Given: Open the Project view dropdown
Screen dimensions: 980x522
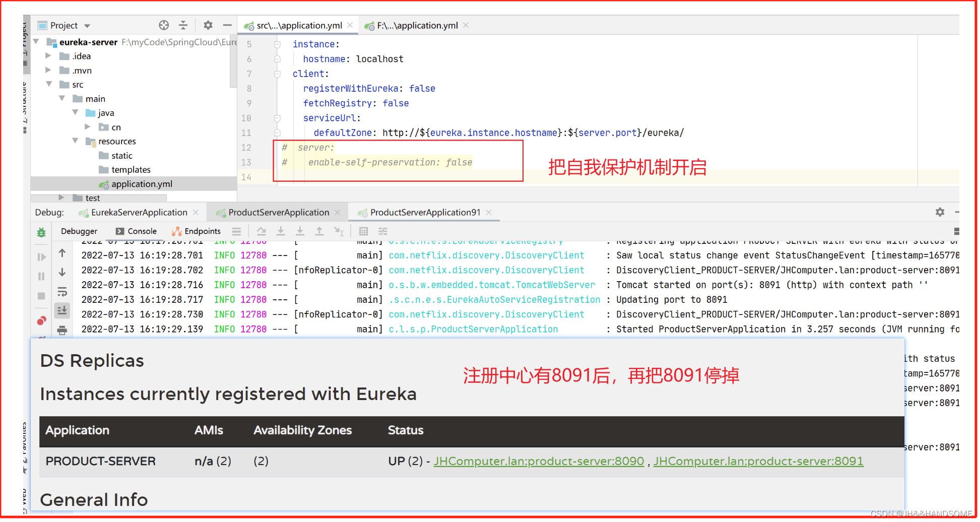Looking at the screenshot, I should coord(87,26).
